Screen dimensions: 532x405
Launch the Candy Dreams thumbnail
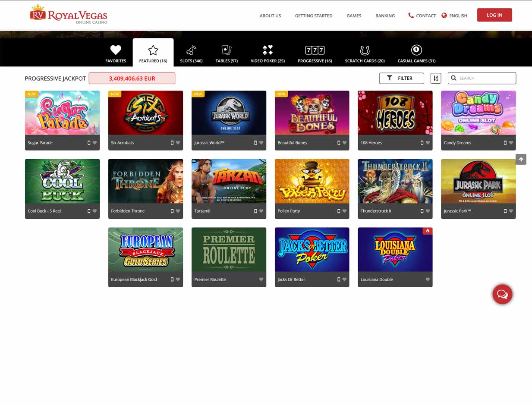(478, 113)
